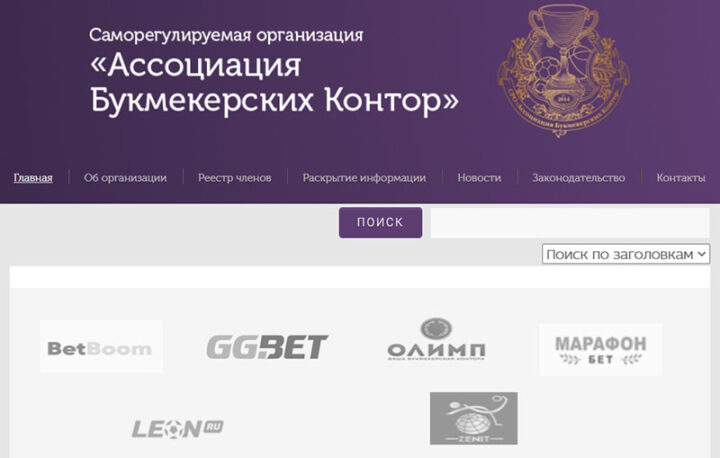
Task: Focus the search text field
Action: pyautogui.click(x=570, y=223)
